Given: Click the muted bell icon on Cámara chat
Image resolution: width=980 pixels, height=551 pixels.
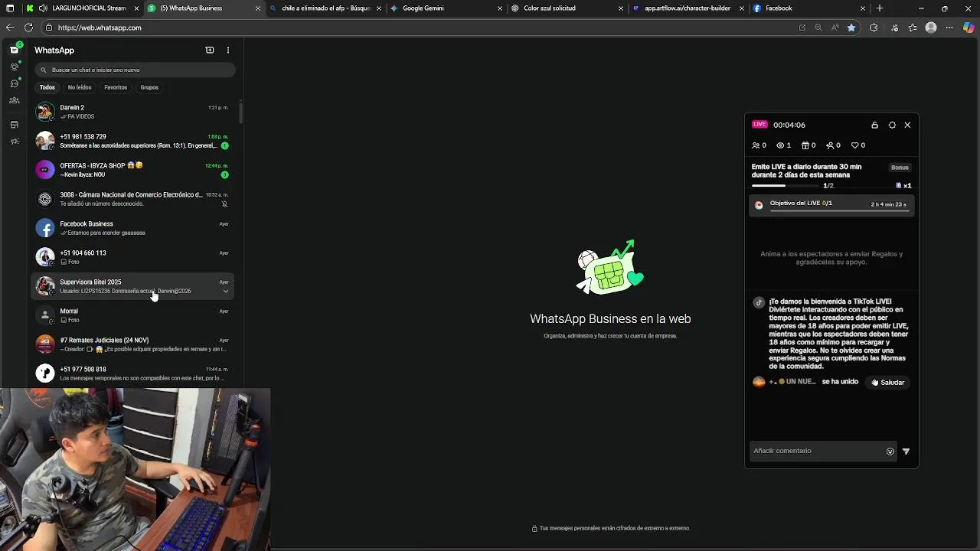Looking at the screenshot, I should click(224, 204).
